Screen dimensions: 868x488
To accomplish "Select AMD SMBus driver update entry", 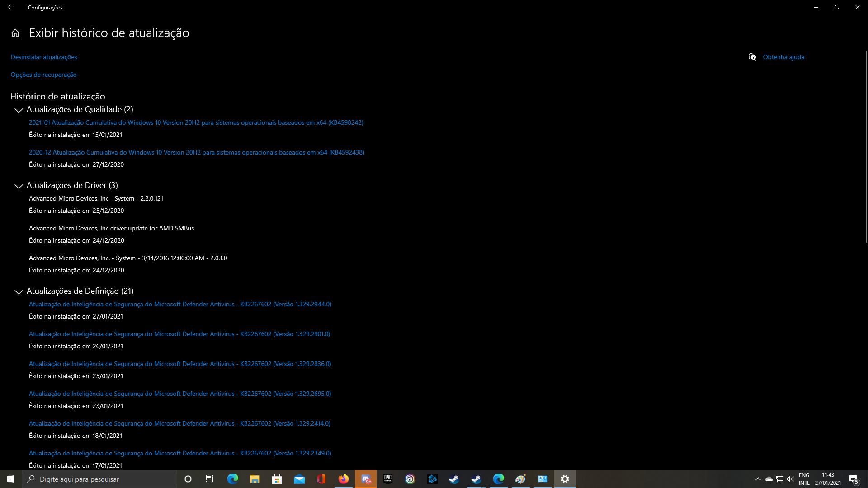I will pos(111,228).
